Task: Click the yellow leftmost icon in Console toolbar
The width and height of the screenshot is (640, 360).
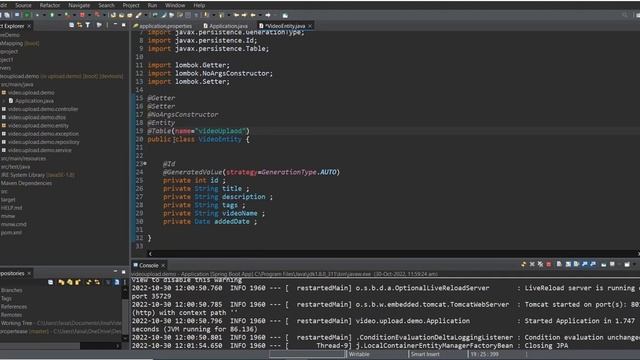Action: pos(524,264)
